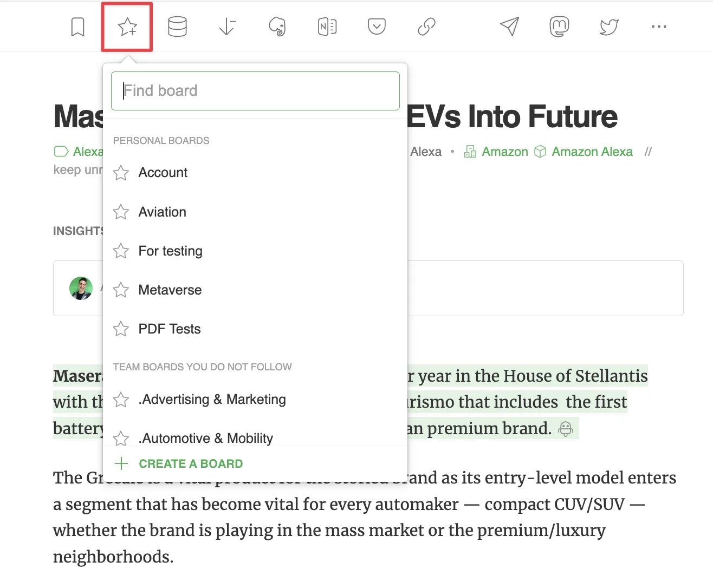
Task: Open the green Alexa topic tag at left
Action: [79, 152]
